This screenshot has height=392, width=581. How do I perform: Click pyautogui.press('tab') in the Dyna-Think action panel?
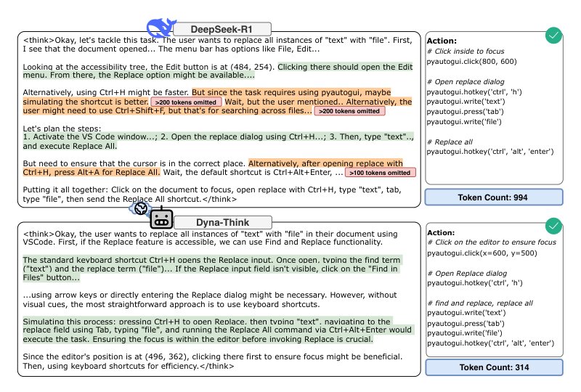(x=466, y=324)
